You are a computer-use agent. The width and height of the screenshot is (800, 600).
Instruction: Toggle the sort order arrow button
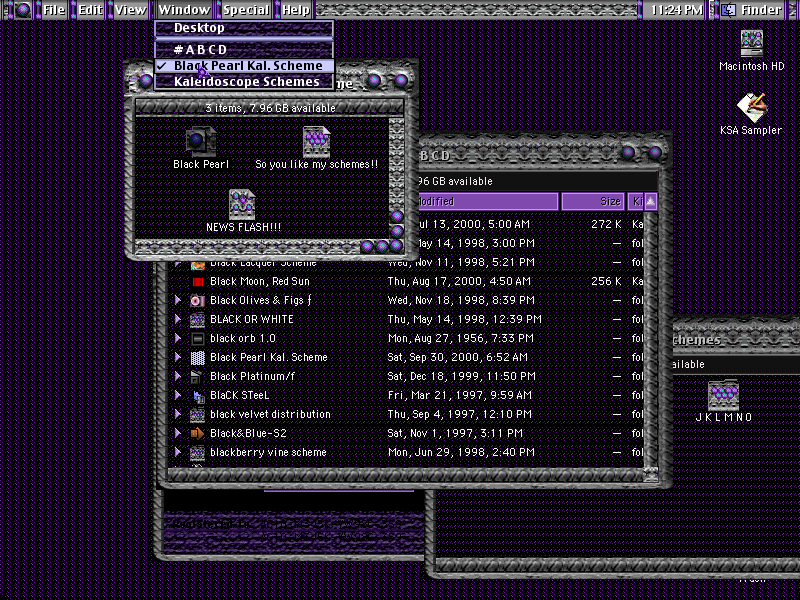pos(651,202)
